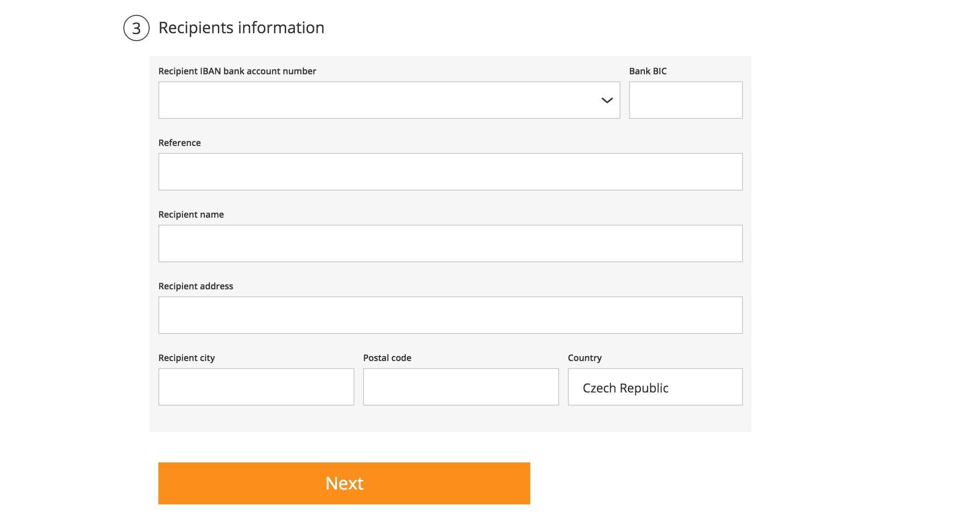Focus the Postal code field
Image resolution: width=980 pixels, height=514 pixels.
[x=461, y=387]
